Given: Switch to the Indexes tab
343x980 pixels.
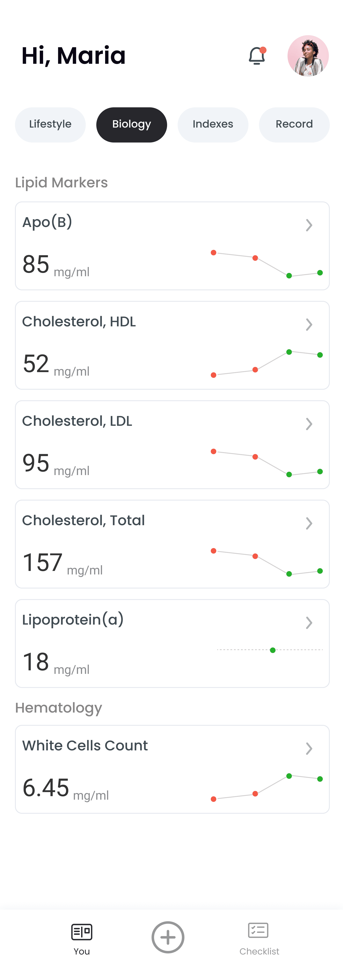Looking at the screenshot, I should point(213,124).
